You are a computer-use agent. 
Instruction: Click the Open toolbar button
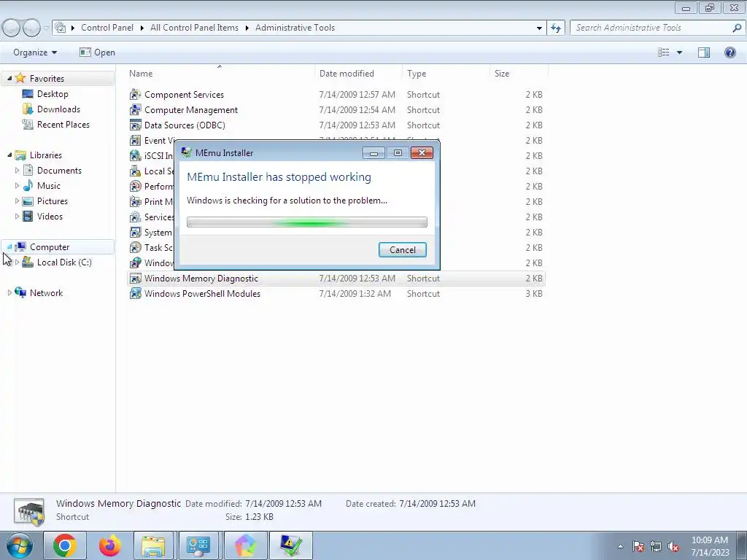(97, 52)
